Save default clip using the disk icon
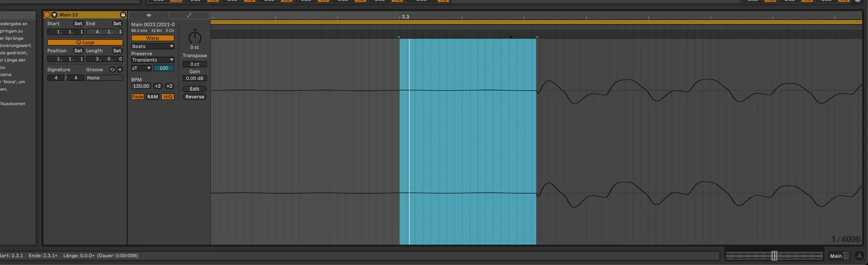The width and height of the screenshot is (868, 265). 123,15
